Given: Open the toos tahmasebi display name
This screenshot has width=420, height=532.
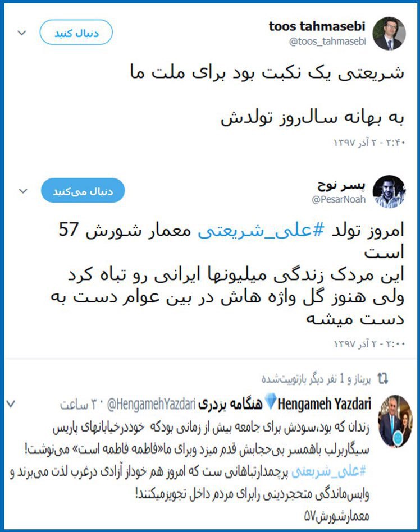Looking at the screenshot, I should [x=317, y=26].
